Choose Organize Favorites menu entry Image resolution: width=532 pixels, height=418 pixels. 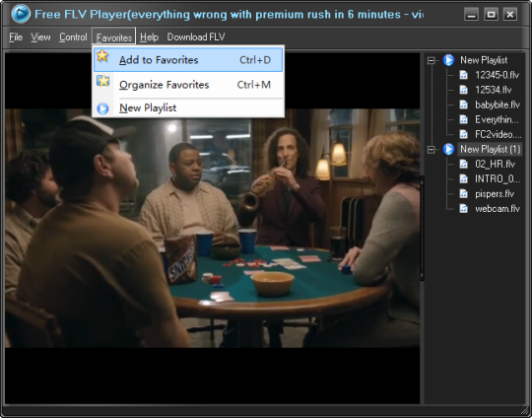188,85
